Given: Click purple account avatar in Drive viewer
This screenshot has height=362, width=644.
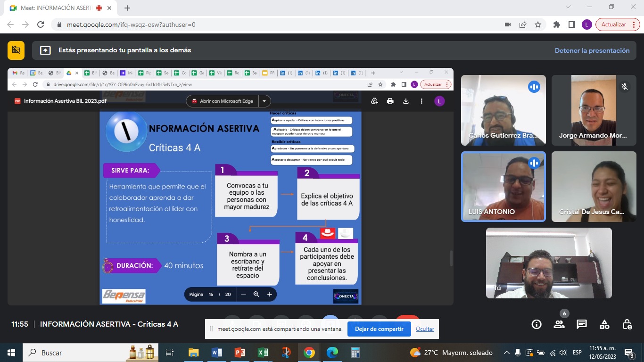Looking at the screenshot, I should [x=439, y=101].
